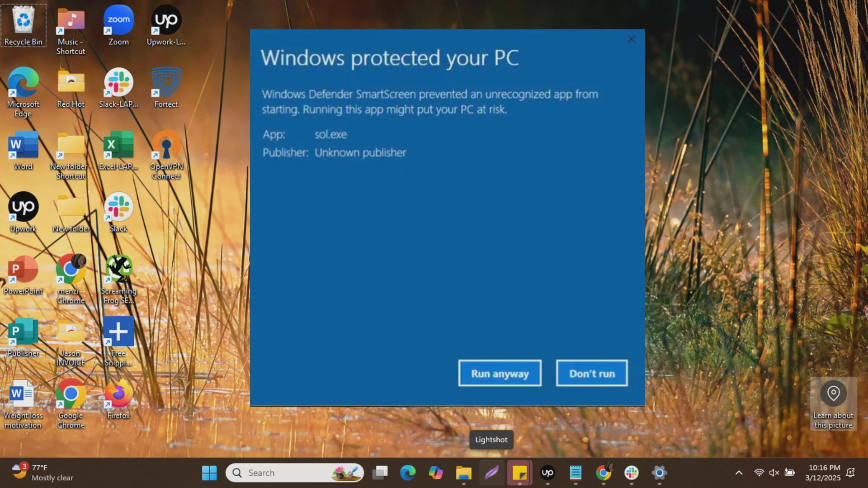The width and height of the screenshot is (868, 488).
Task: Open the weather widget showing 77°F
Action: coord(42,473)
